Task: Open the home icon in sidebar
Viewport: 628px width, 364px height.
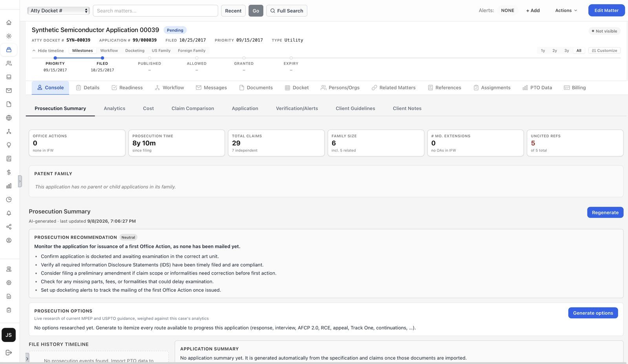Action: click(9, 22)
